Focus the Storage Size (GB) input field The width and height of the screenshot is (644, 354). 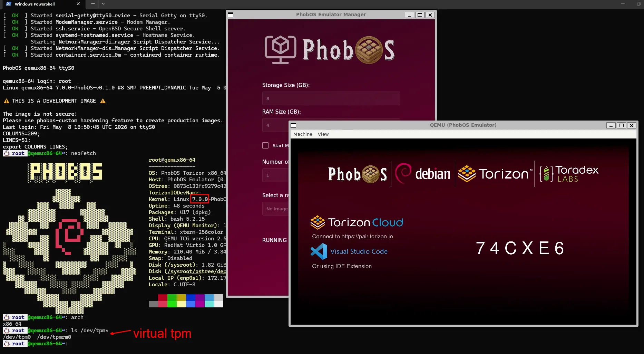331,98
